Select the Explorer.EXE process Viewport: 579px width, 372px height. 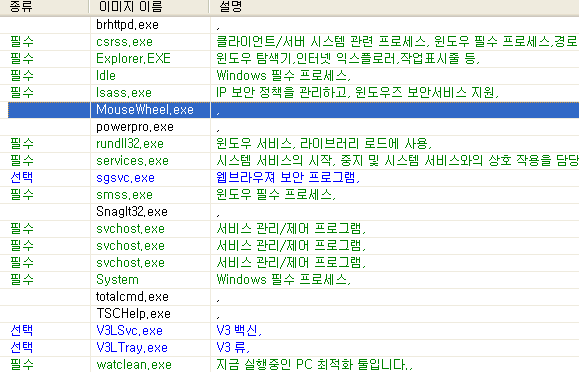coord(133,59)
